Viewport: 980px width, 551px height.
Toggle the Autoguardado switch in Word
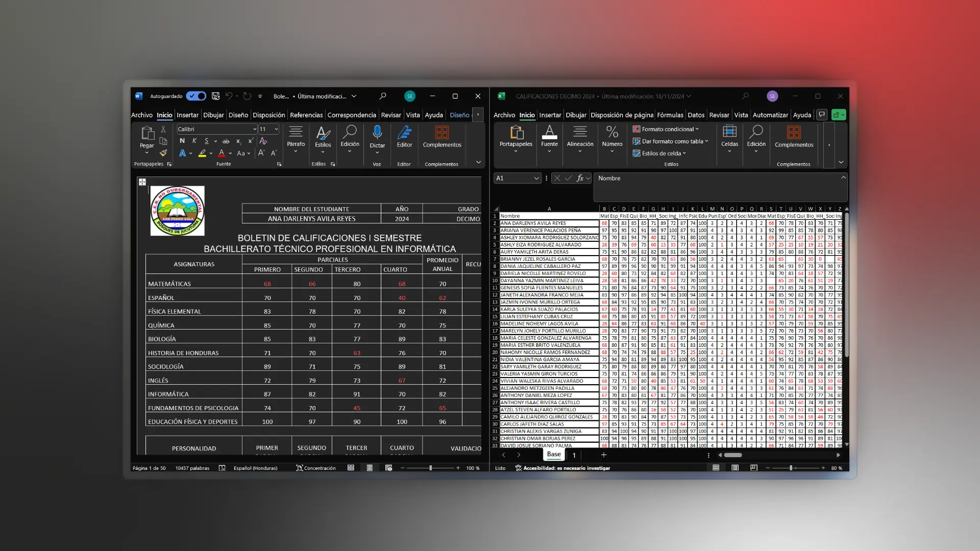click(x=196, y=96)
